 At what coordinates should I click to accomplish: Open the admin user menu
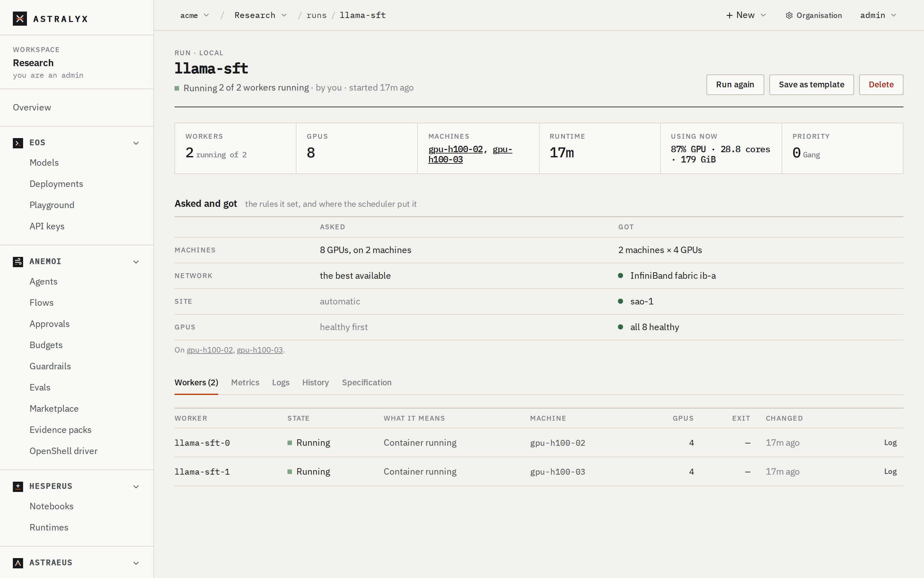pos(878,15)
